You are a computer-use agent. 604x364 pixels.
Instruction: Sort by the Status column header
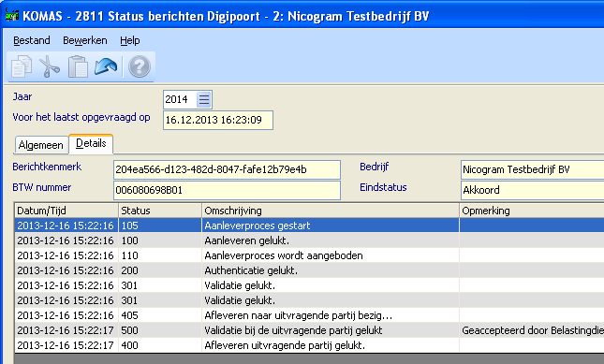[160, 211]
